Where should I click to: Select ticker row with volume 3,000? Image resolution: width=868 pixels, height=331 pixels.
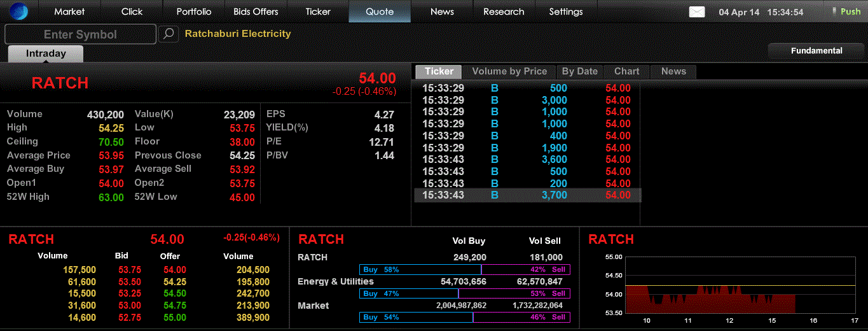point(528,100)
